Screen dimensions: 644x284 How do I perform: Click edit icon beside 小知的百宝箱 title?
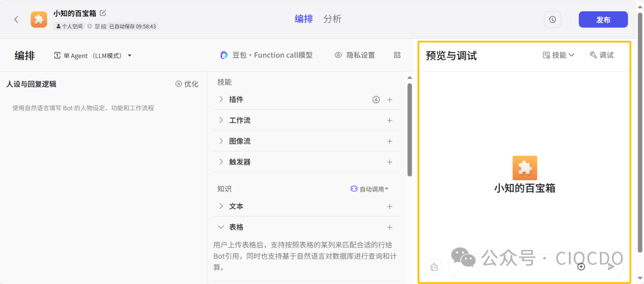click(103, 13)
